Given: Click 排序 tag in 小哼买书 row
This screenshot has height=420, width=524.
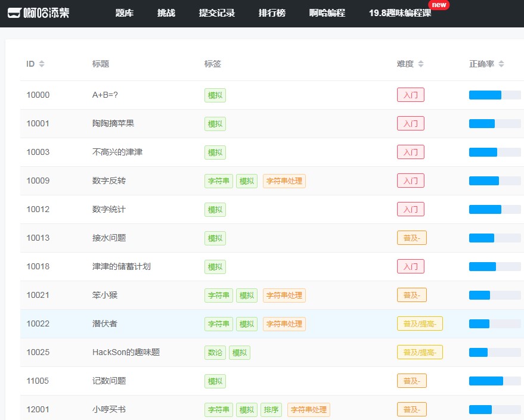Looking at the screenshot, I should coord(271,410).
